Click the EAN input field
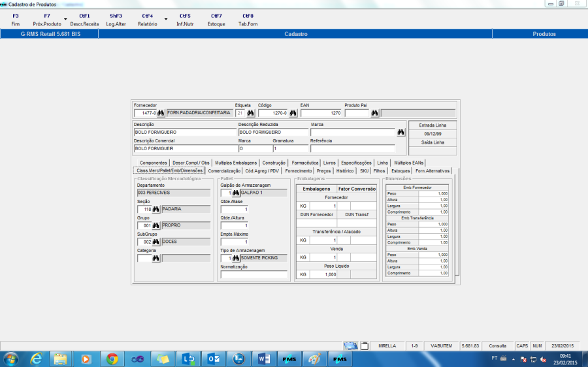Viewport: 588px width, 367px height. pos(321,113)
